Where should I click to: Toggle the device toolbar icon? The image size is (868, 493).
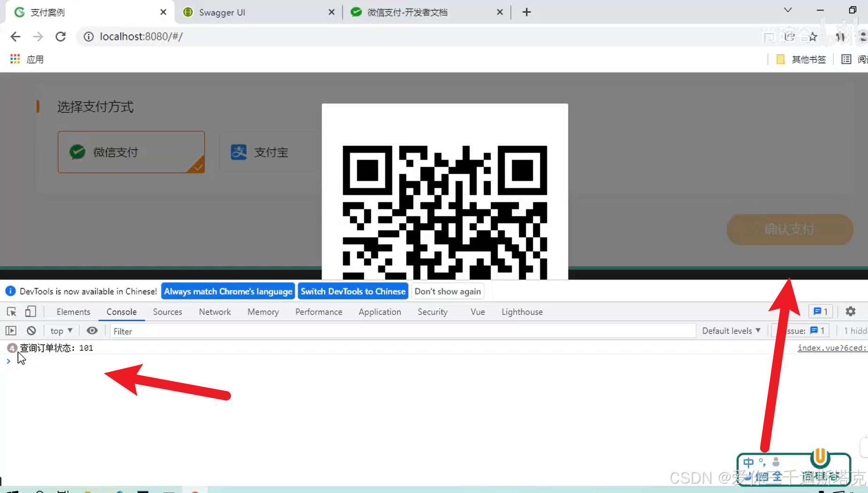coord(31,311)
